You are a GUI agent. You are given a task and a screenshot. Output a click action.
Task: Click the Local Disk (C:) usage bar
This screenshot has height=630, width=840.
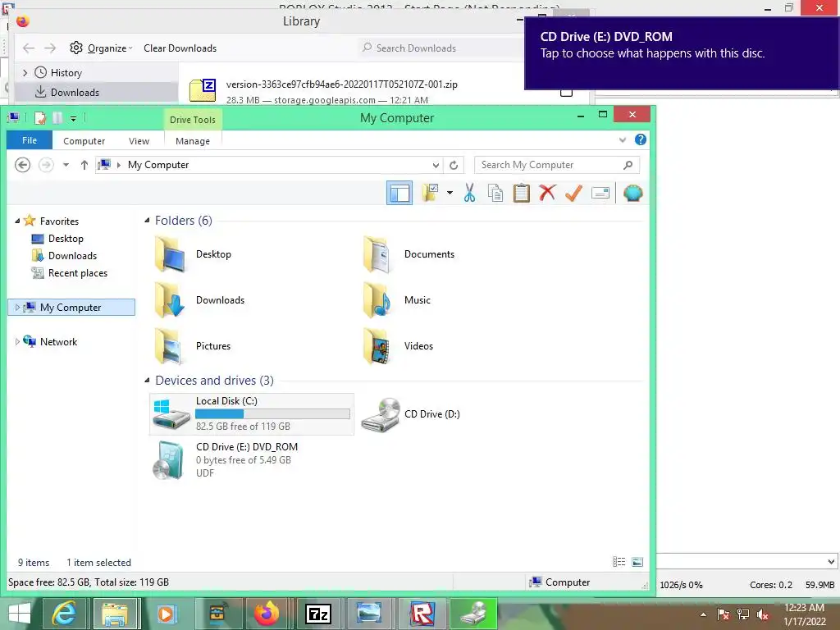pyautogui.click(x=272, y=414)
